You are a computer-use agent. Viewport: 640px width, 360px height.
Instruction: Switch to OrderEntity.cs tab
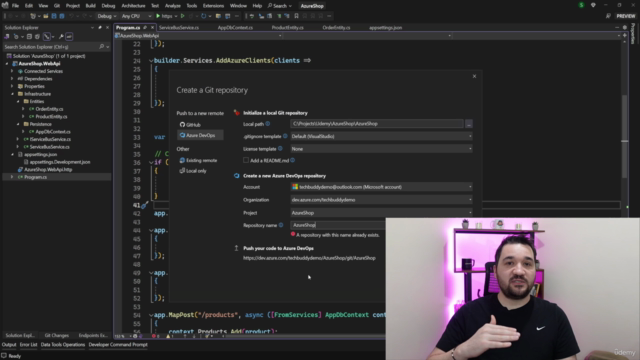[x=336, y=28]
